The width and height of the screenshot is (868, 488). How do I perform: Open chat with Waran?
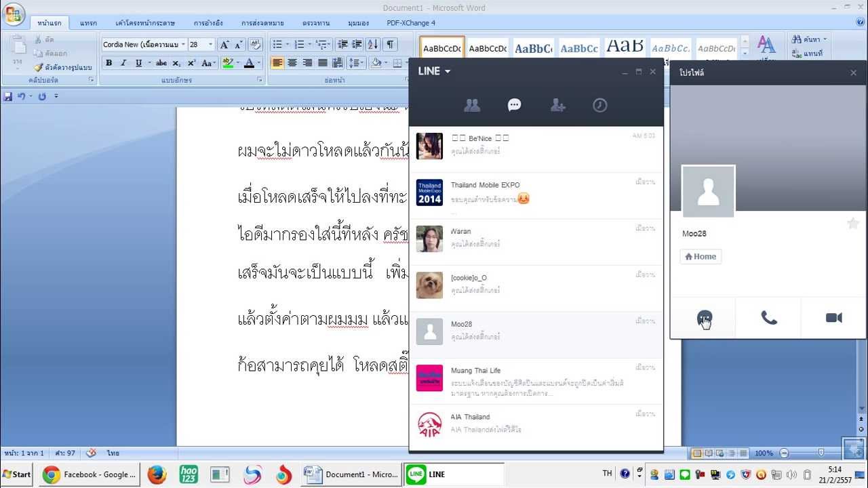(536, 242)
